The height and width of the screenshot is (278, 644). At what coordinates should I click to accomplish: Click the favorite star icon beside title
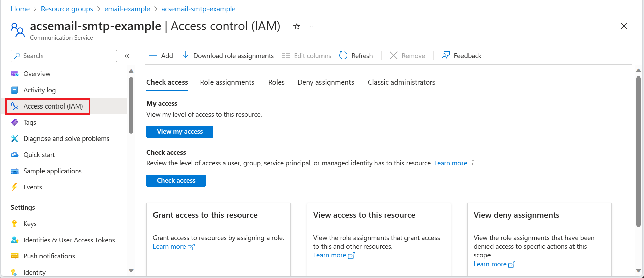[297, 26]
